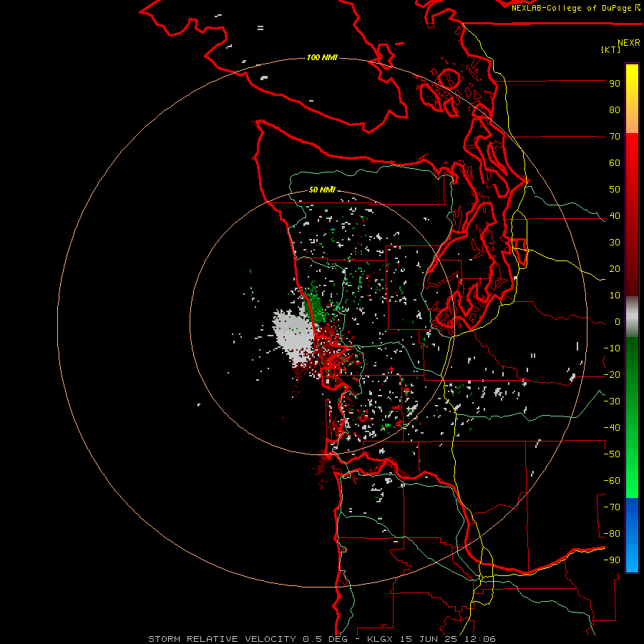
Task: Pick the bright red segment of the color bar
Action: tap(632, 165)
